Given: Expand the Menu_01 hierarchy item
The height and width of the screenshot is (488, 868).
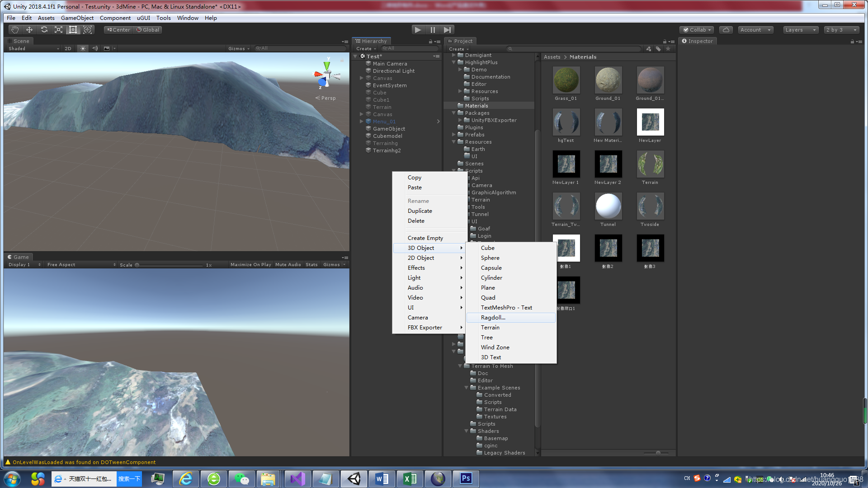Looking at the screenshot, I should [361, 122].
